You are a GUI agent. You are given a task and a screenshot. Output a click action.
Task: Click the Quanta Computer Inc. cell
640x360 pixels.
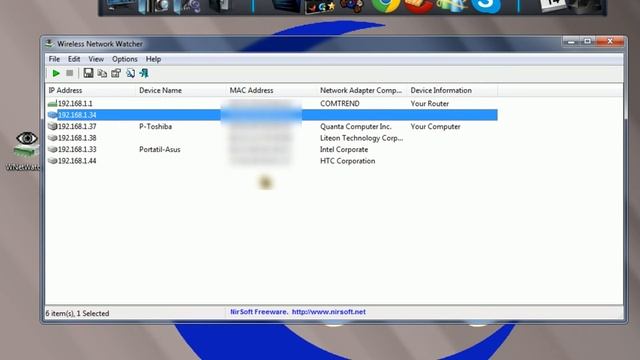(x=356, y=127)
